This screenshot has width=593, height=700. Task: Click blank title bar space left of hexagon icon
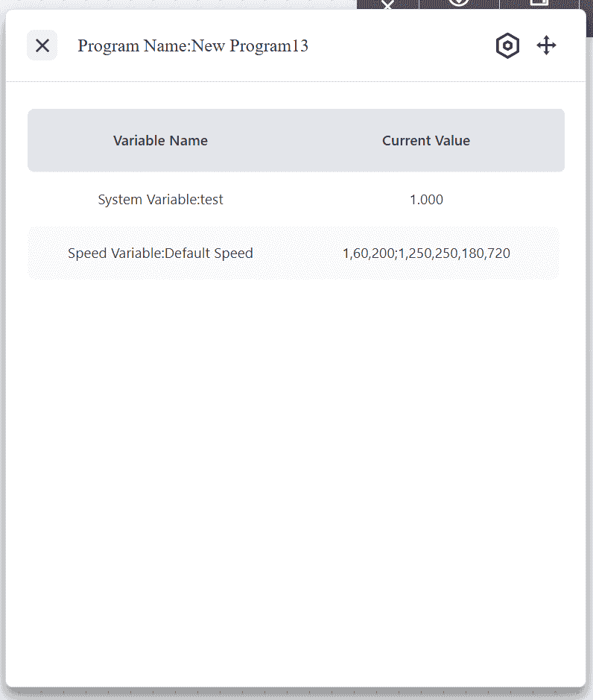tap(402, 45)
